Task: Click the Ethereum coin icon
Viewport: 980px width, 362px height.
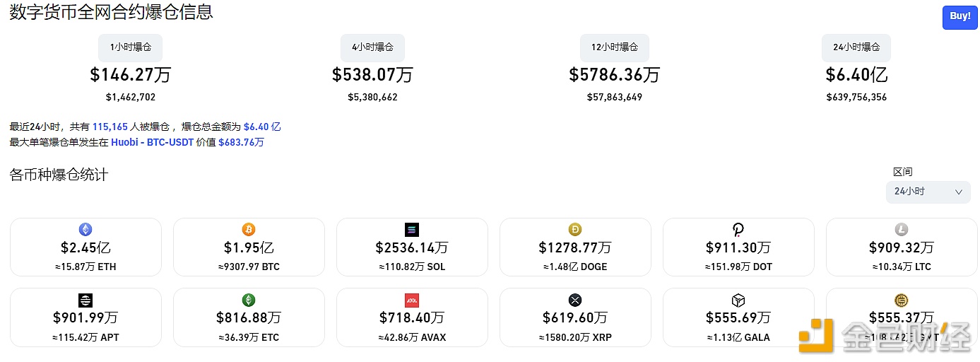Action: pyautogui.click(x=85, y=229)
